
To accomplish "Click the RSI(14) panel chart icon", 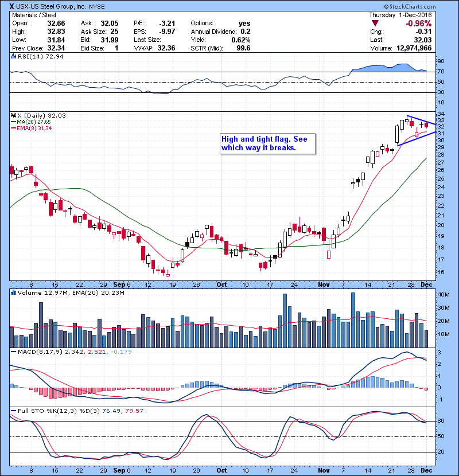I will pyautogui.click(x=13, y=56).
